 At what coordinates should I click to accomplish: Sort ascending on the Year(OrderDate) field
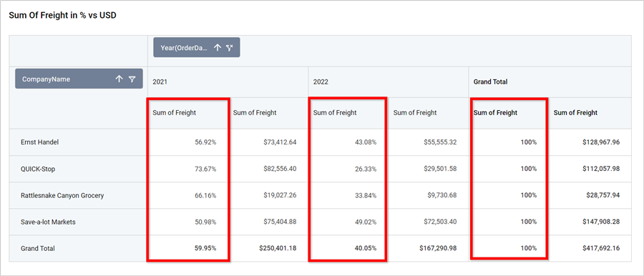[x=218, y=48]
